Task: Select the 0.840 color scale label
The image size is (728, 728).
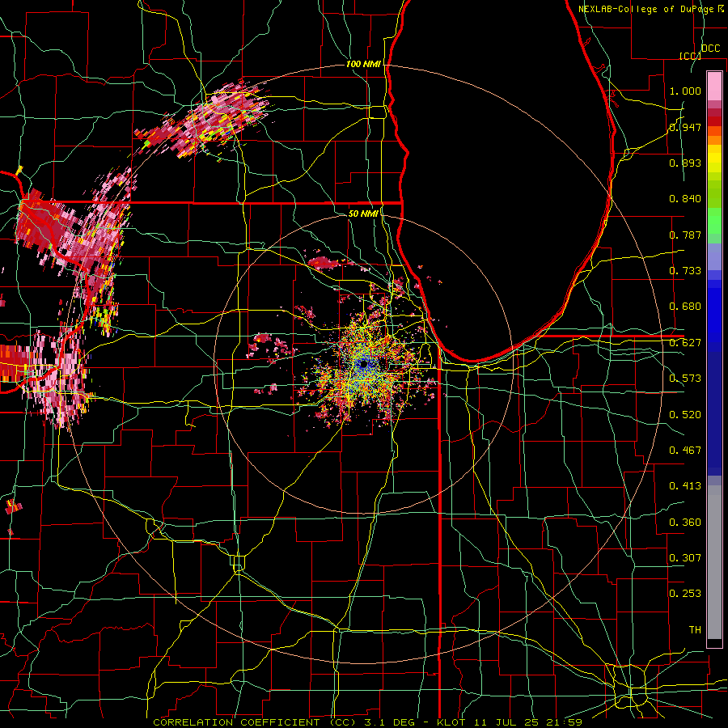Action: [x=685, y=199]
